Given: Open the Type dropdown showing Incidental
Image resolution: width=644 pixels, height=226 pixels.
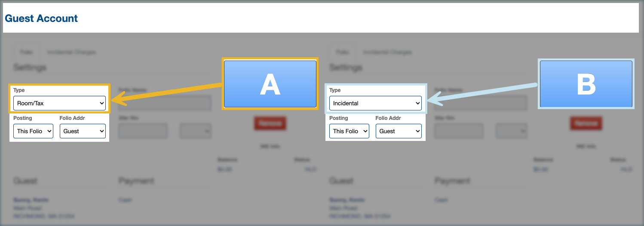Looking at the screenshot, I should coord(375,103).
